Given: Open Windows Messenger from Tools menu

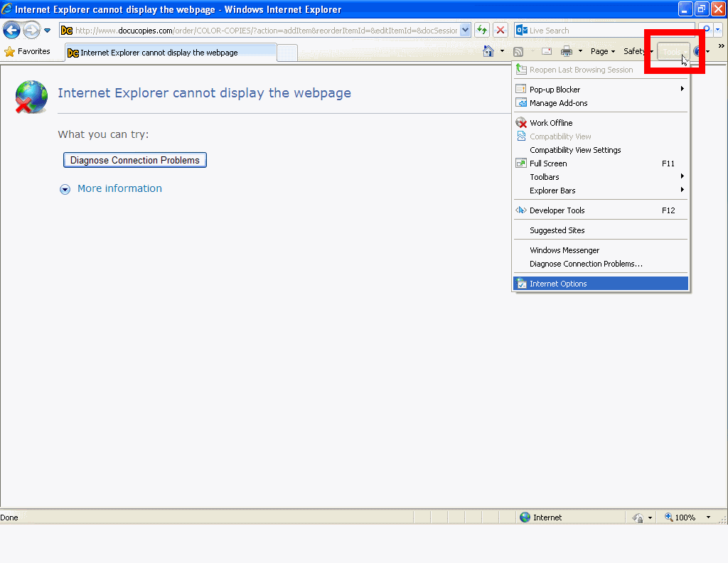Looking at the screenshot, I should pos(601,250).
